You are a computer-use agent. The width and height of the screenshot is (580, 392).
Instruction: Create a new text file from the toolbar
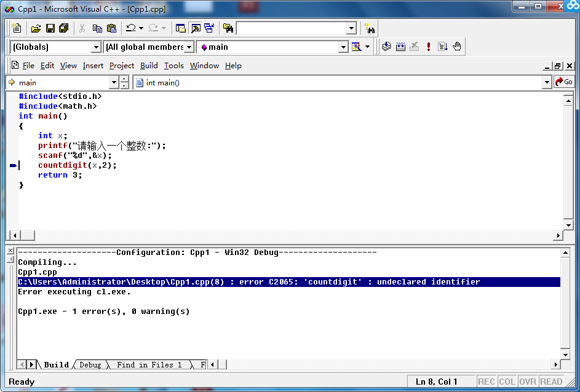click(x=17, y=28)
